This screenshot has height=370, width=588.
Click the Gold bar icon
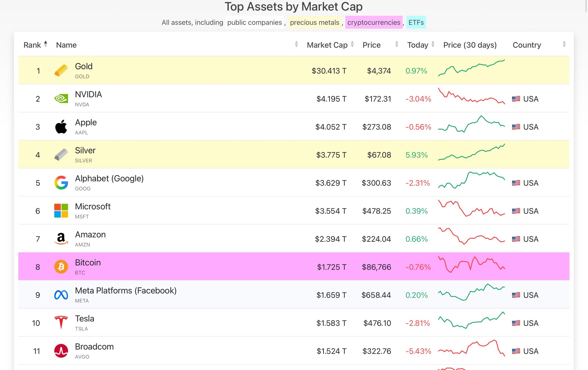(61, 71)
